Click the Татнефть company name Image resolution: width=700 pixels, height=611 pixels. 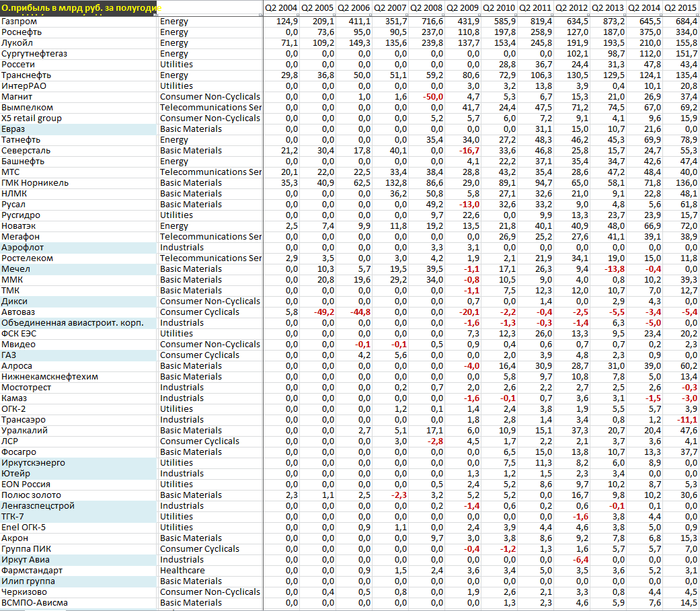click(79, 140)
